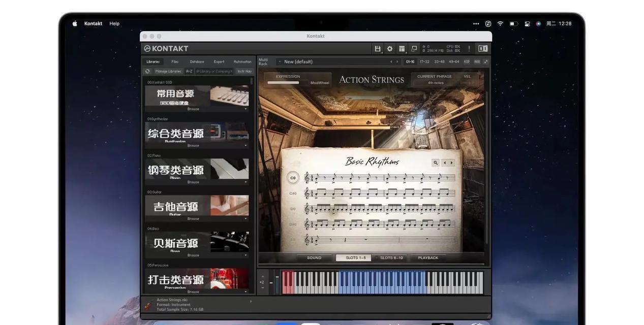Click next multi arrow next to New (default)
The image size is (644, 325).
pyautogui.click(x=397, y=61)
